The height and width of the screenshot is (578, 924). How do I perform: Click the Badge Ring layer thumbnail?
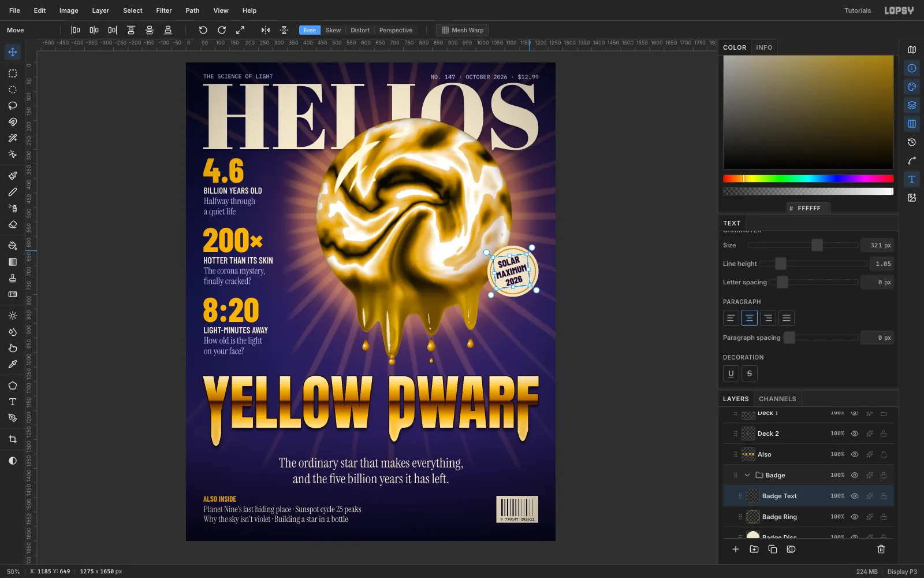(x=753, y=517)
